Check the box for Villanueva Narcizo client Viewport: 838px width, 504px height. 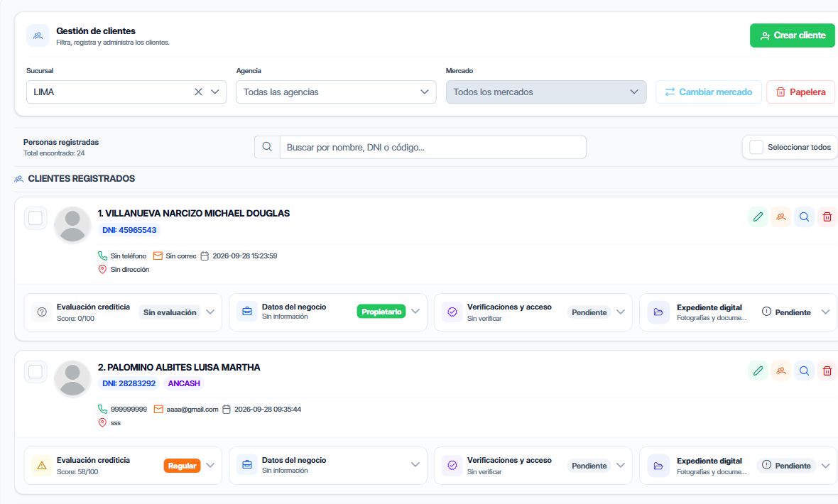[36, 218]
